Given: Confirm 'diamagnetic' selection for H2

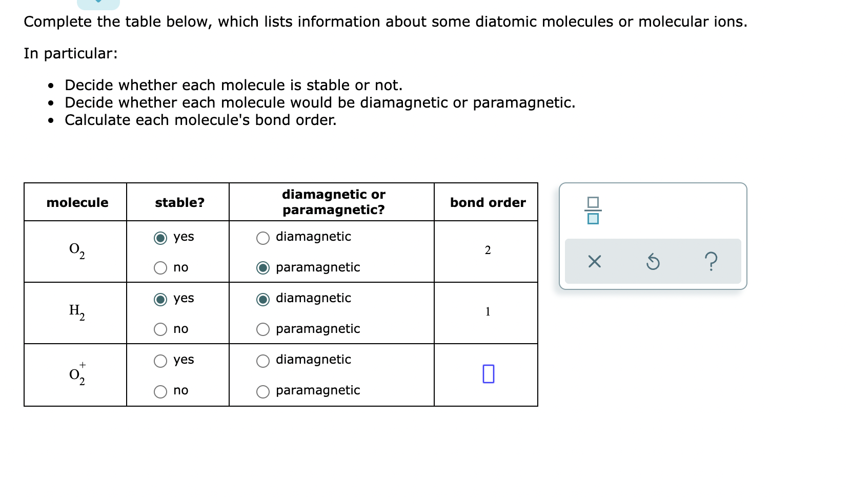Looking at the screenshot, I should (262, 298).
